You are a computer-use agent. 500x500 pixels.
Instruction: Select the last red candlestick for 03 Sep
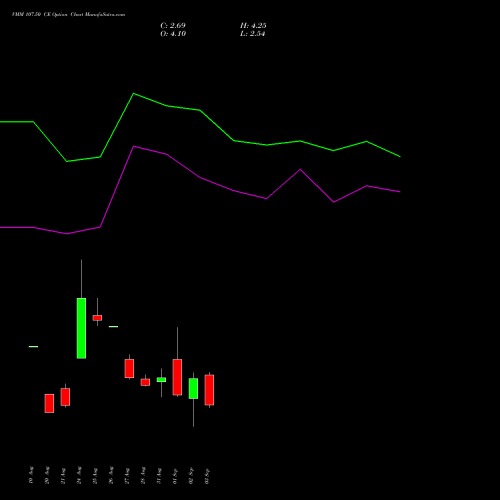[209, 390]
